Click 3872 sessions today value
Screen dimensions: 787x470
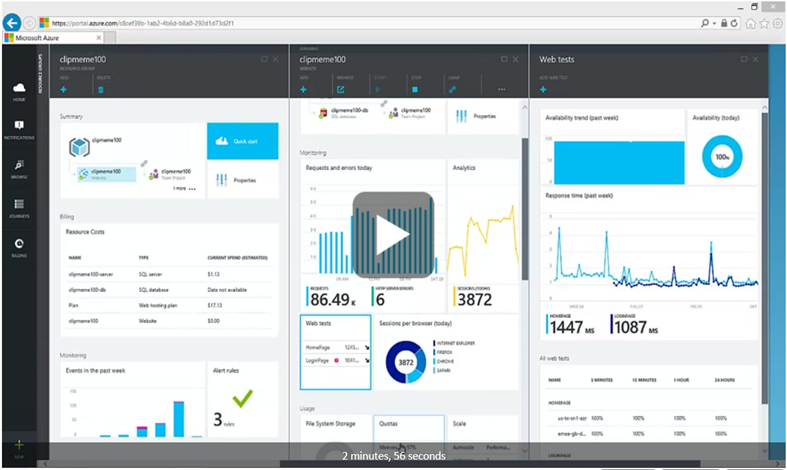(475, 300)
